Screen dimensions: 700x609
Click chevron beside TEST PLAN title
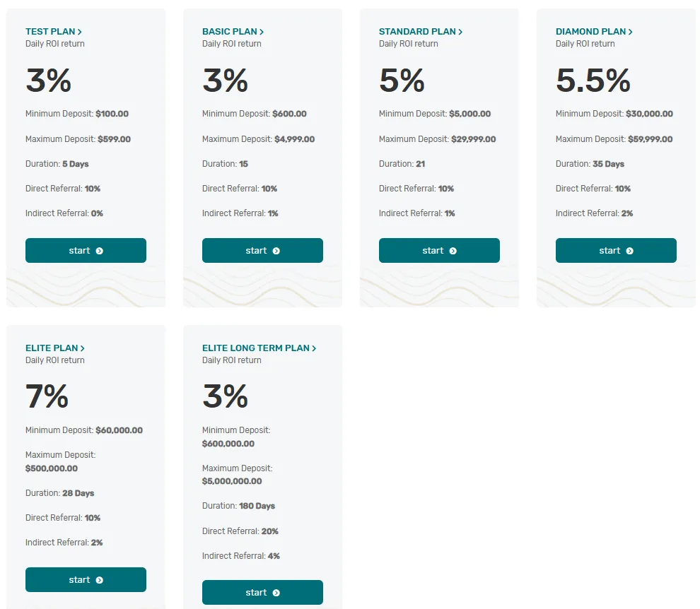(81, 32)
